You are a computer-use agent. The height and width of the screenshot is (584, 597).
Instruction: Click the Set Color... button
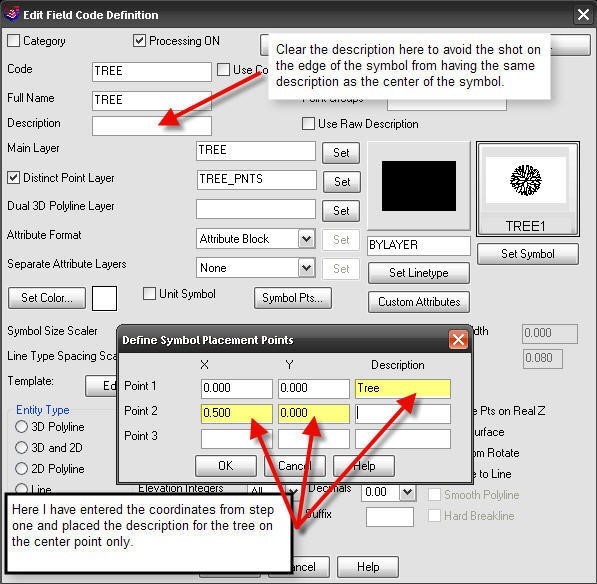47,298
